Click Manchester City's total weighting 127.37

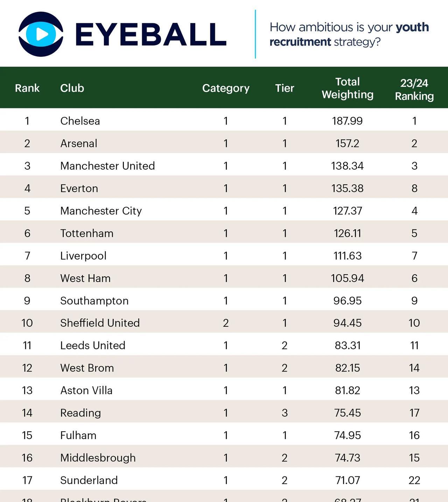click(x=348, y=211)
